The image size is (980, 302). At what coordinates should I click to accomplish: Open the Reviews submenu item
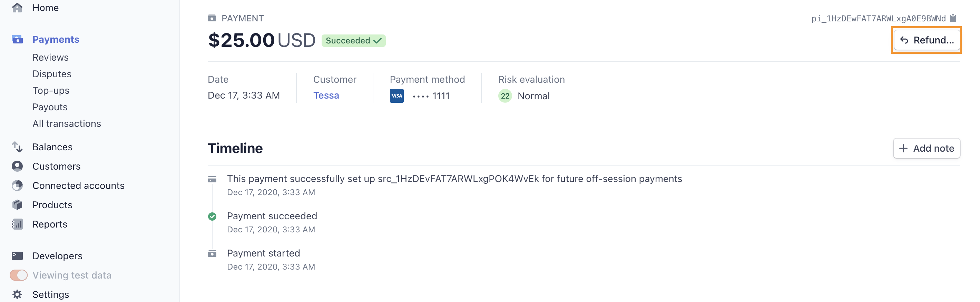pos(51,57)
